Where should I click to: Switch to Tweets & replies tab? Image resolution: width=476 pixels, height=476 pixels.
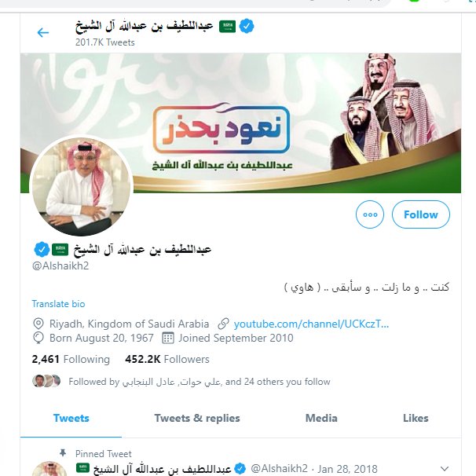(197, 419)
